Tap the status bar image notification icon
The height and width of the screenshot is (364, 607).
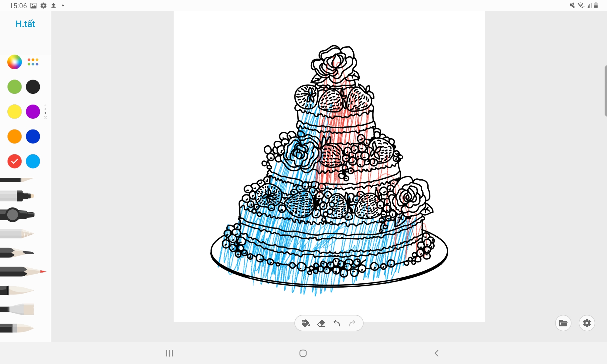(34, 5)
